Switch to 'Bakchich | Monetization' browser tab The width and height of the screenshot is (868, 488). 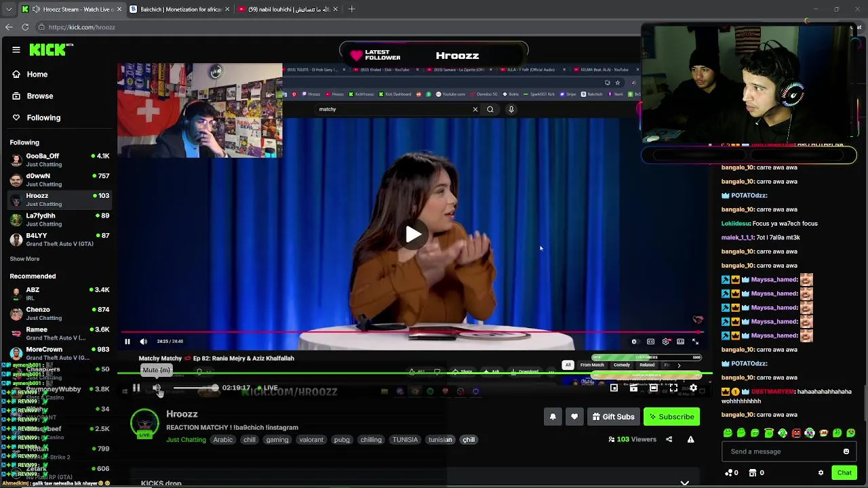click(x=180, y=9)
